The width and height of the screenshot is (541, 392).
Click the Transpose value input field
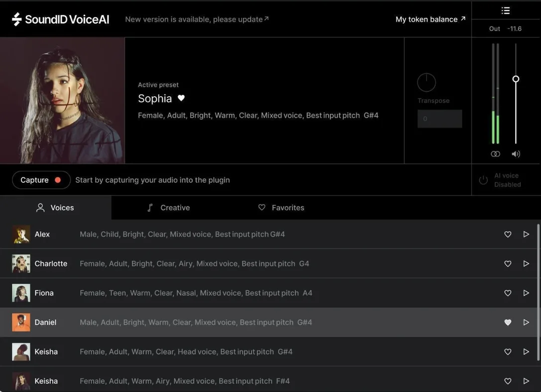439,119
